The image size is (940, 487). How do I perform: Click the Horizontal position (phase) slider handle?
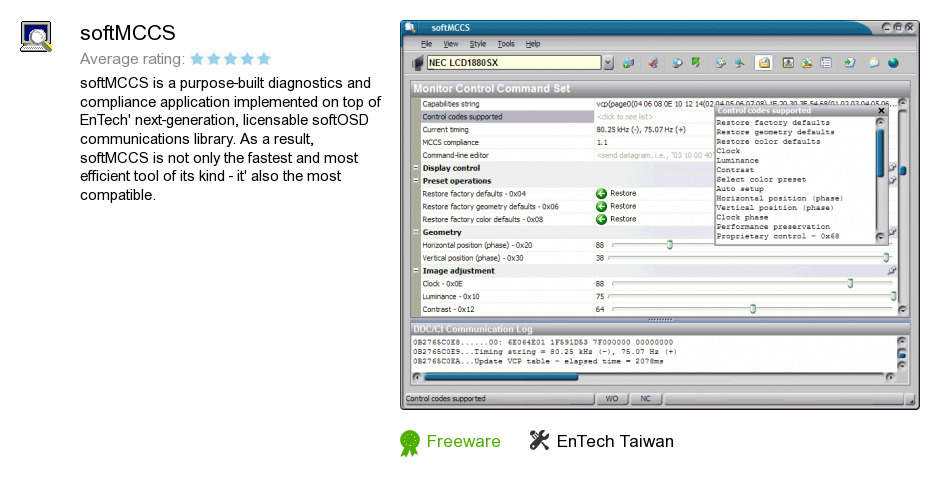[x=670, y=245]
